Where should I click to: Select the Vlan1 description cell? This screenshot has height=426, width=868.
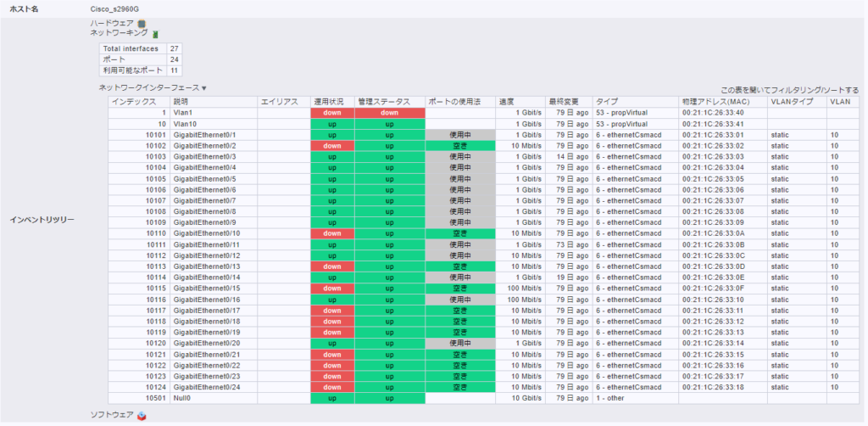click(x=213, y=113)
